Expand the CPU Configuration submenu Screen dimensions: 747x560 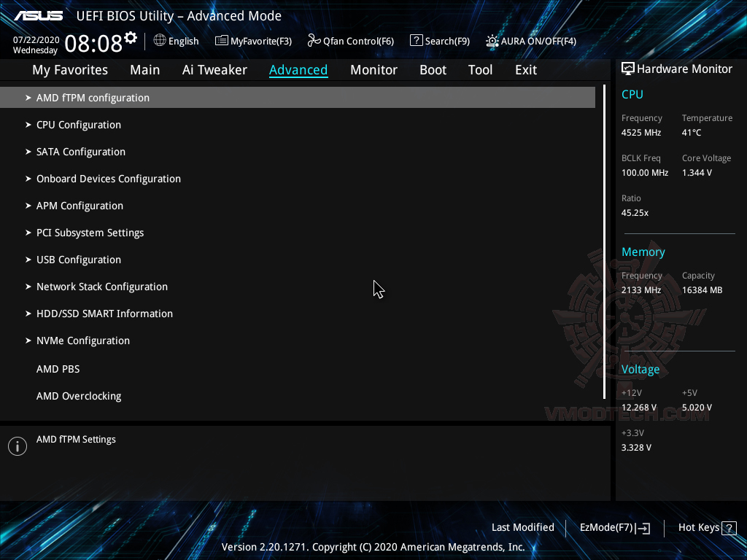point(78,125)
